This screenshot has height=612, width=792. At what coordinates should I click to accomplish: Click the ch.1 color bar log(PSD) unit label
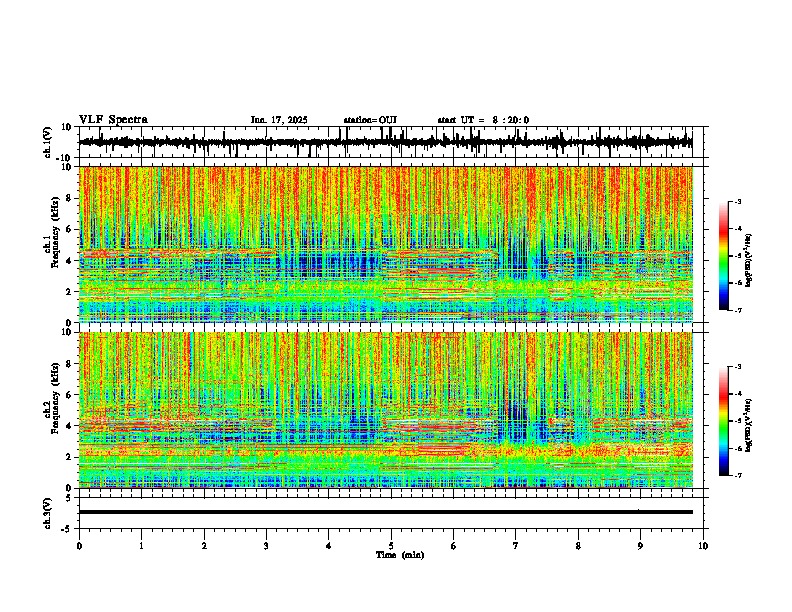749,261
